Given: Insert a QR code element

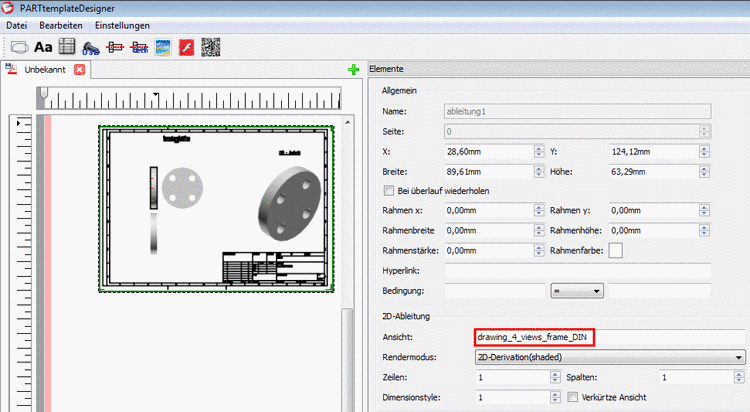Looking at the screenshot, I should click(210, 47).
